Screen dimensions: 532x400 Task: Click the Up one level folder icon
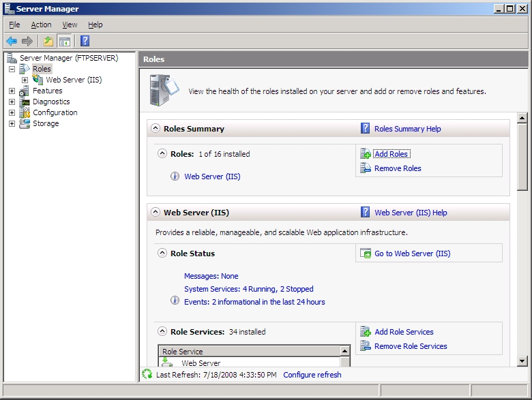pyautogui.click(x=48, y=42)
